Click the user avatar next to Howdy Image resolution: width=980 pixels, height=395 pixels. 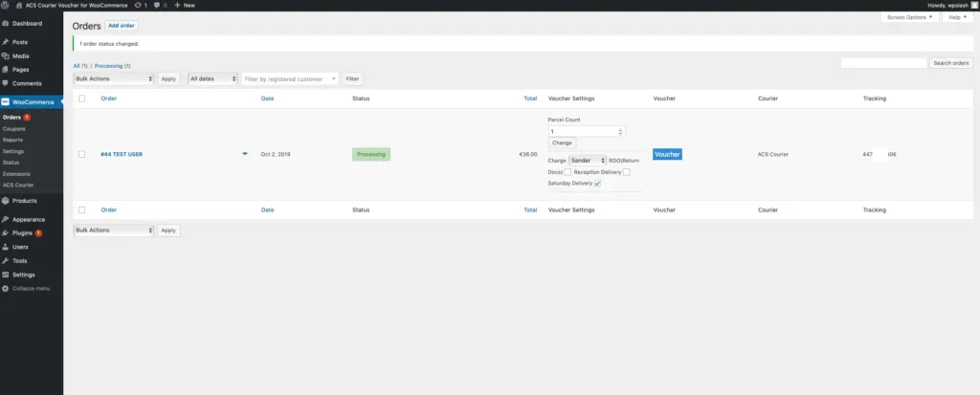(x=973, y=5)
